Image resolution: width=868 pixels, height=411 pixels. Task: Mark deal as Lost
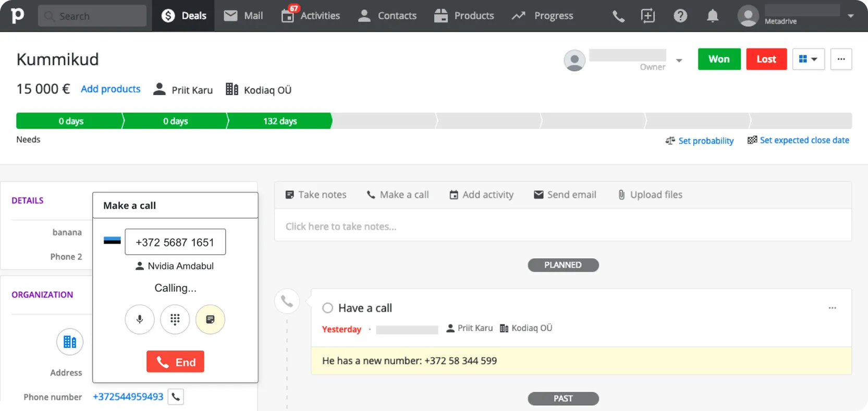click(766, 59)
